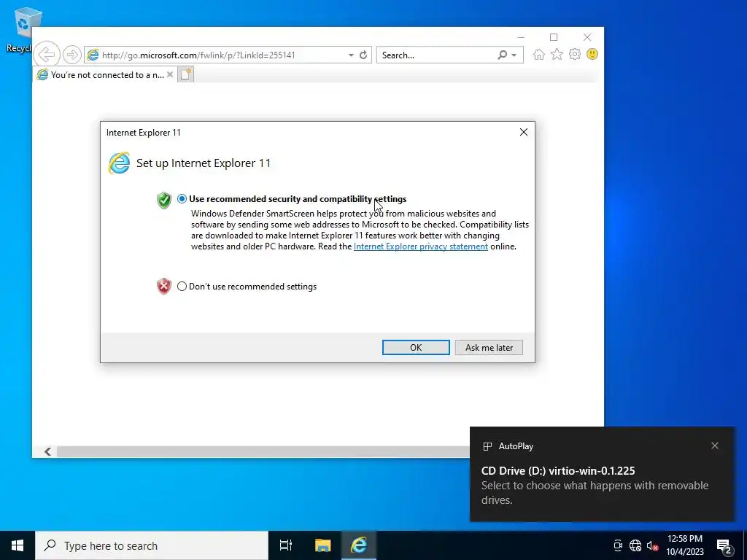Click the search magnifier icon

pos(502,55)
